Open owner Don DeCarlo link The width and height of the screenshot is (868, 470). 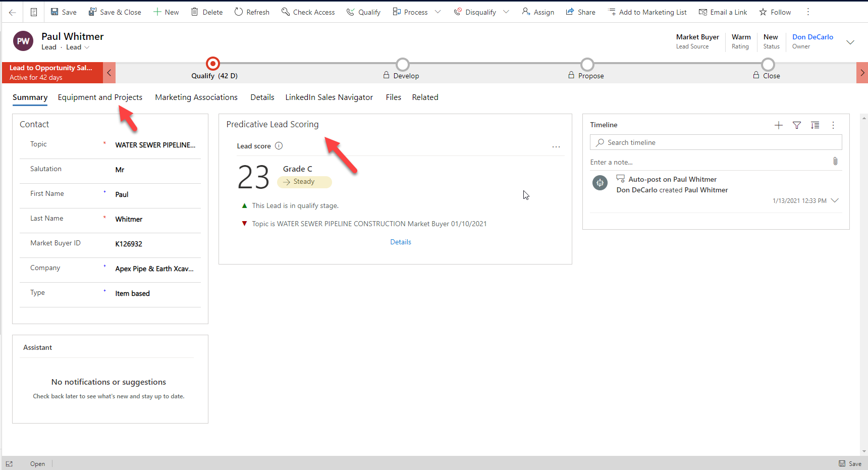(x=812, y=37)
